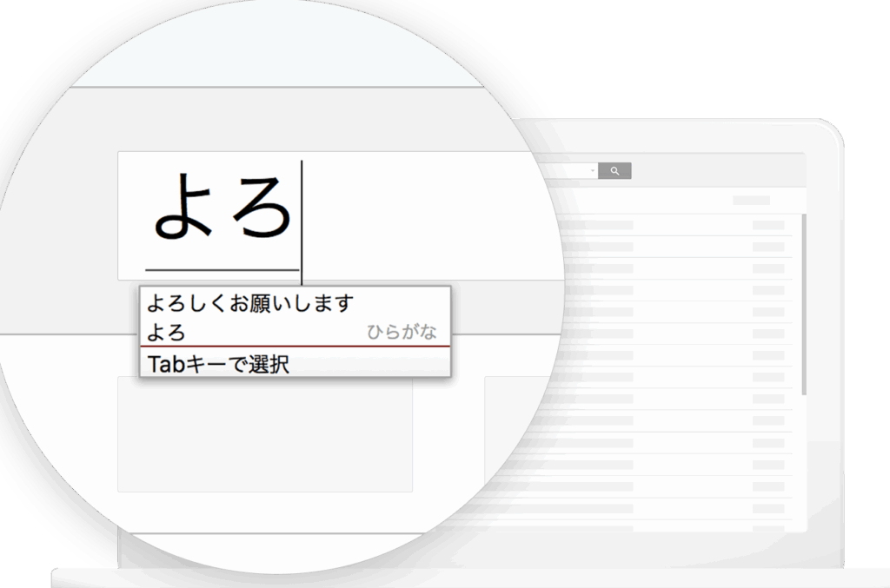
Task: Select the sixth row in the list
Action: pyautogui.click(x=678, y=334)
